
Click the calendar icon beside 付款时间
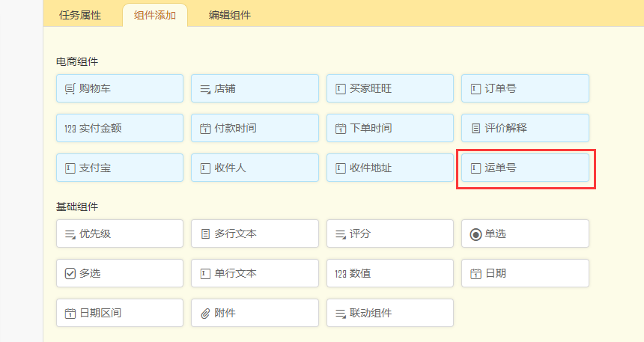[205, 129]
